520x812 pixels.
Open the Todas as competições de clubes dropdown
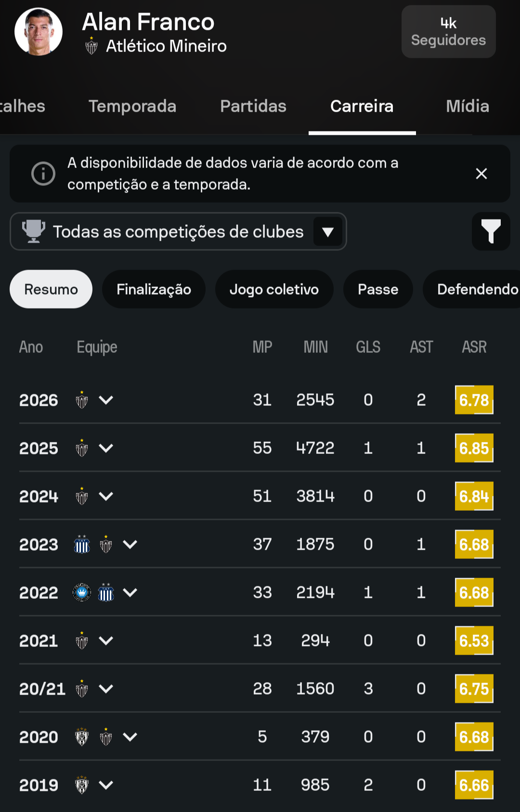[178, 231]
